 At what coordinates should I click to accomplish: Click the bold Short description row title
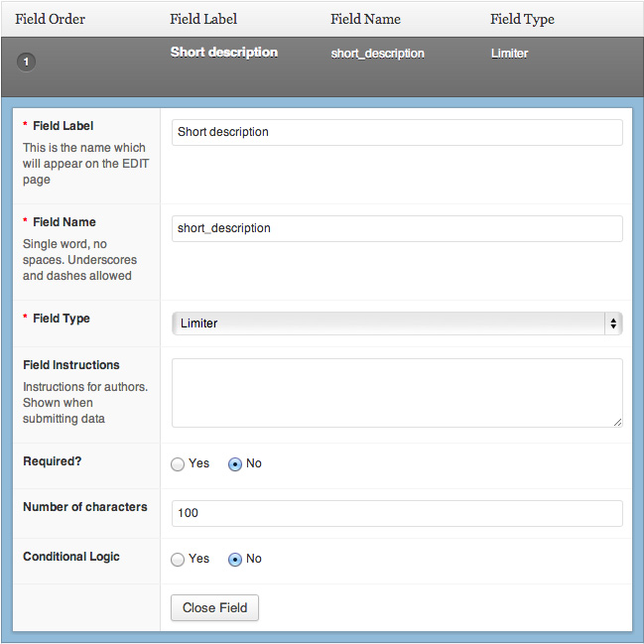(224, 53)
